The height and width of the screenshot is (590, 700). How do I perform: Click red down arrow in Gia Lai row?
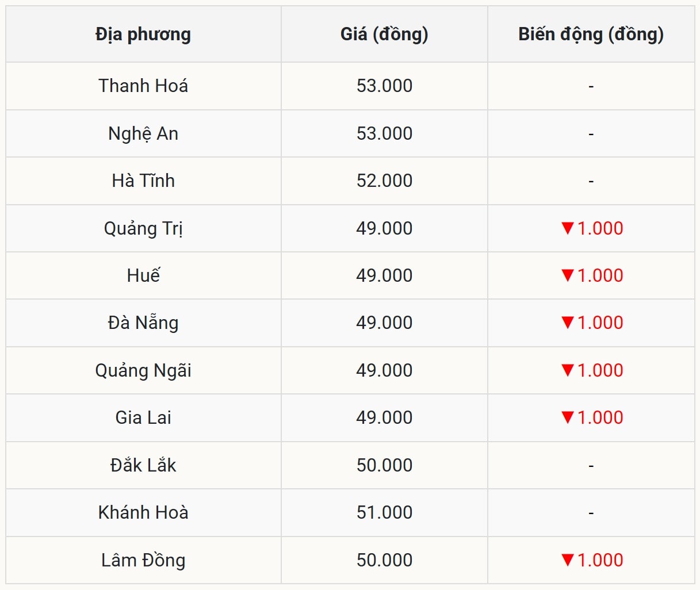coord(568,417)
